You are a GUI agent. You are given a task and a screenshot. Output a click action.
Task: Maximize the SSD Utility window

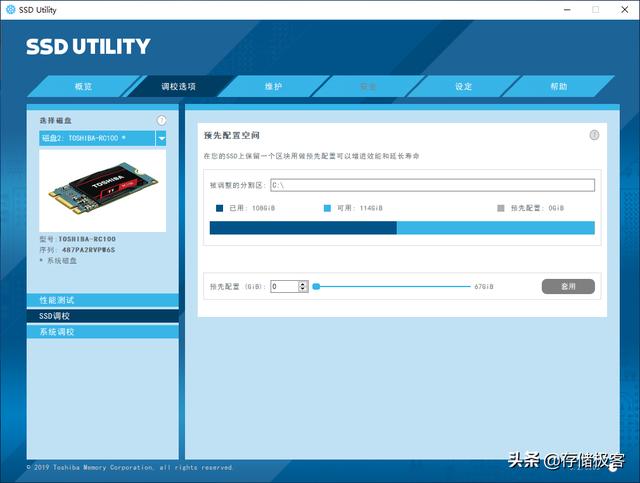coord(596,9)
